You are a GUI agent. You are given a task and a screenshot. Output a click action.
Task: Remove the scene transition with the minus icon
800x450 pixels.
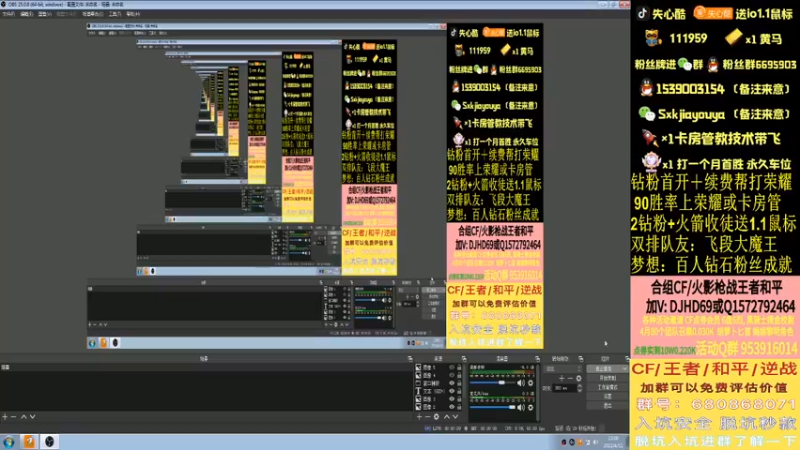pyautogui.click(x=570, y=378)
